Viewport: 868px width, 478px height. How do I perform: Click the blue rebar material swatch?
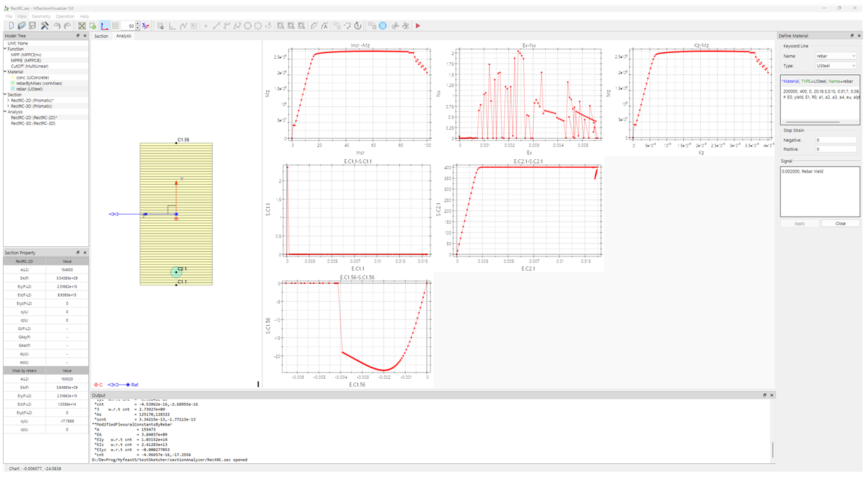tap(13, 89)
